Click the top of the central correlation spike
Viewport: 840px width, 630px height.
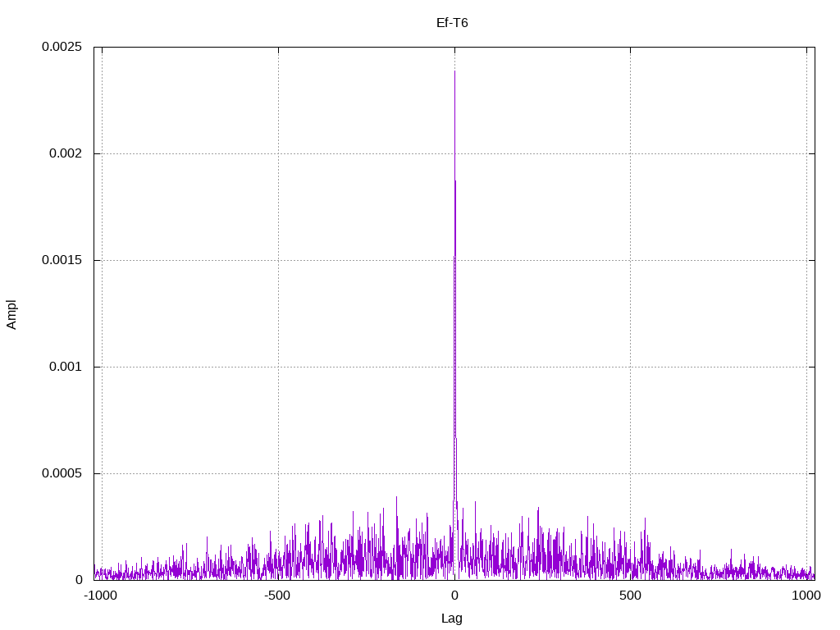(454, 71)
